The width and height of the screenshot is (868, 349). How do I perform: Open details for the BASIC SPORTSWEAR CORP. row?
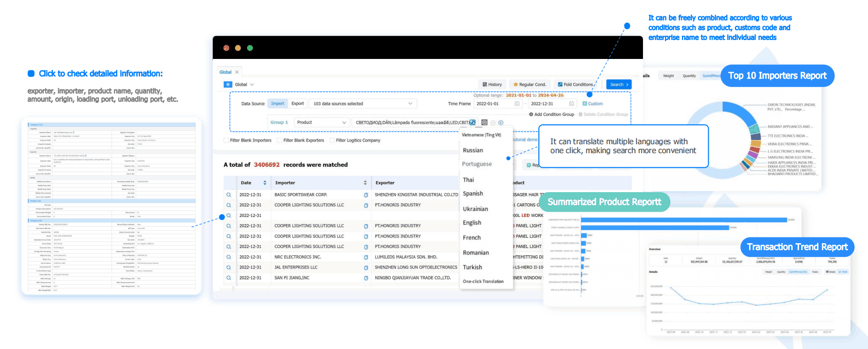229,195
